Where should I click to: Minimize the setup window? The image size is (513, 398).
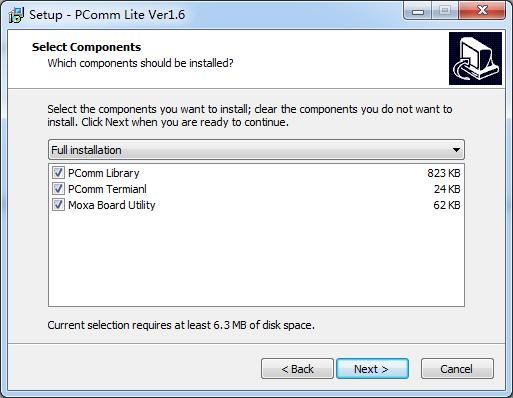click(418, 11)
